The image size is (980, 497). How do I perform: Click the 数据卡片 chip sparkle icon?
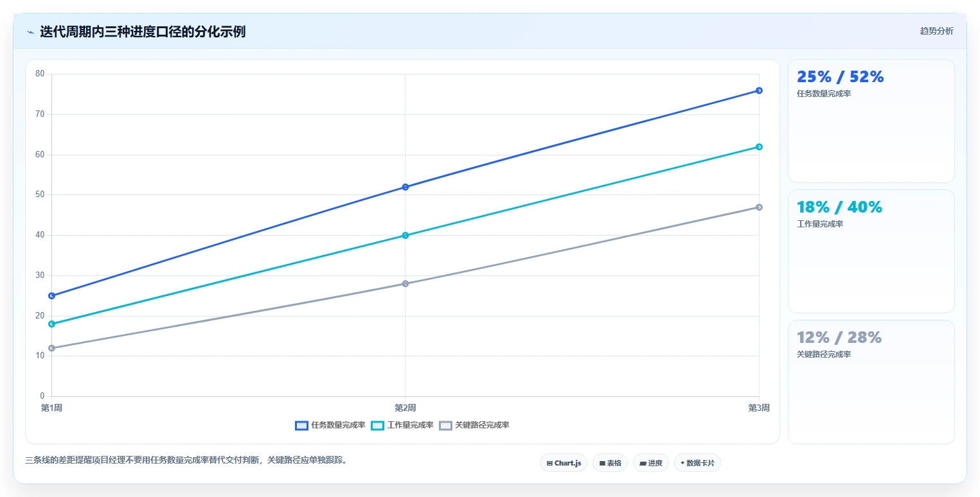pyautogui.click(x=682, y=463)
